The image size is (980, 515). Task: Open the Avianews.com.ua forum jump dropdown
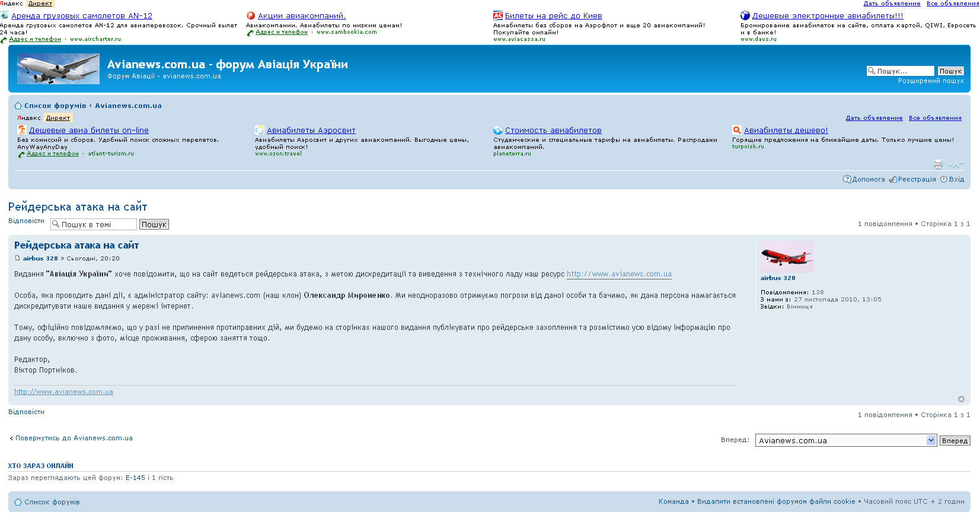[x=845, y=440]
